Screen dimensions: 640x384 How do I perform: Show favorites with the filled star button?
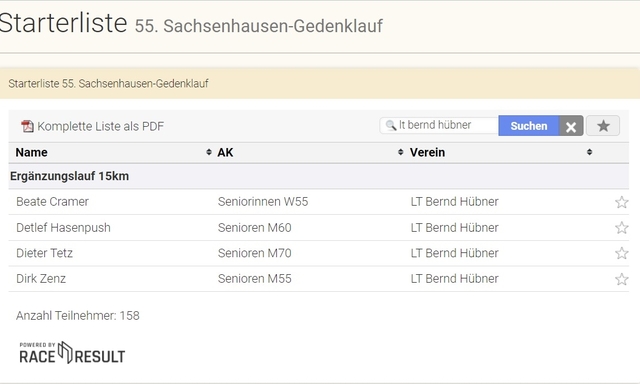[x=603, y=126]
